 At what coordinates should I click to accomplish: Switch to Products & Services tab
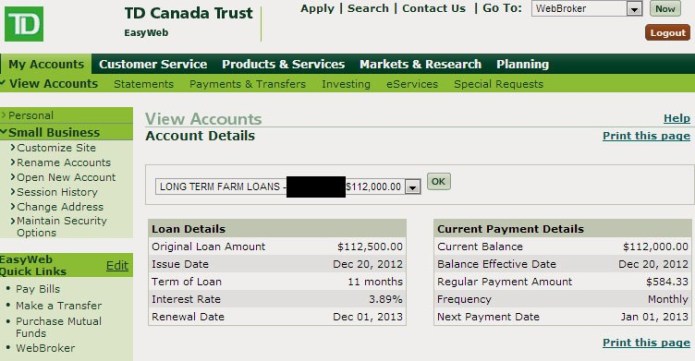(x=283, y=64)
